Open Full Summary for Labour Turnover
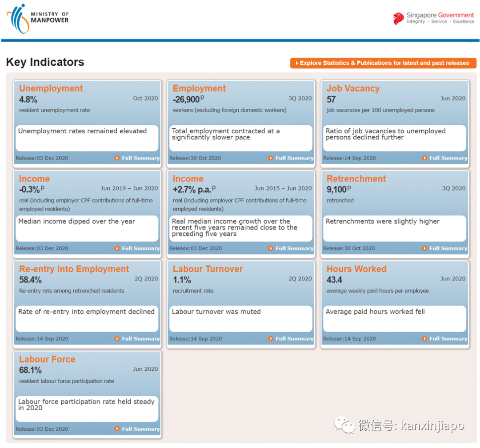Image resolution: width=480 pixels, height=448 pixels. [294, 339]
